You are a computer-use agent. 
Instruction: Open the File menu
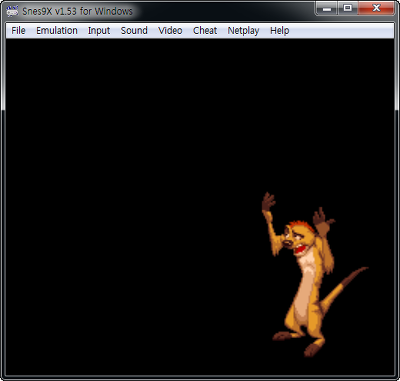(x=18, y=31)
